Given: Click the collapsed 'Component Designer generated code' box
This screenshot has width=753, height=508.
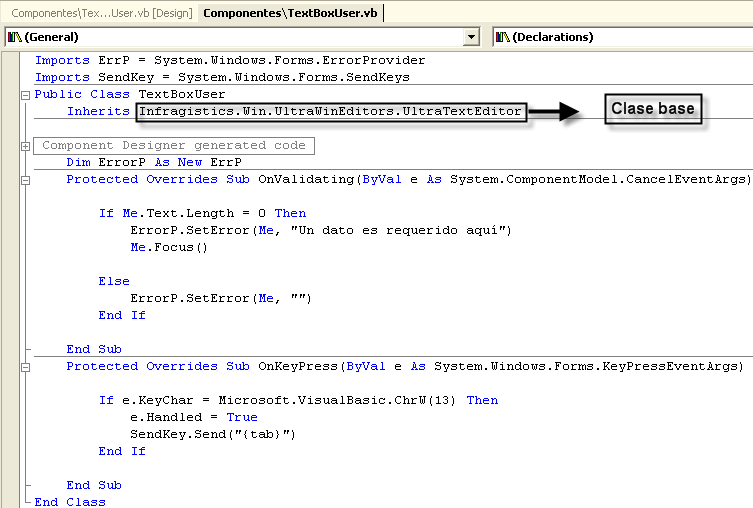Looking at the screenshot, I should tap(174, 145).
